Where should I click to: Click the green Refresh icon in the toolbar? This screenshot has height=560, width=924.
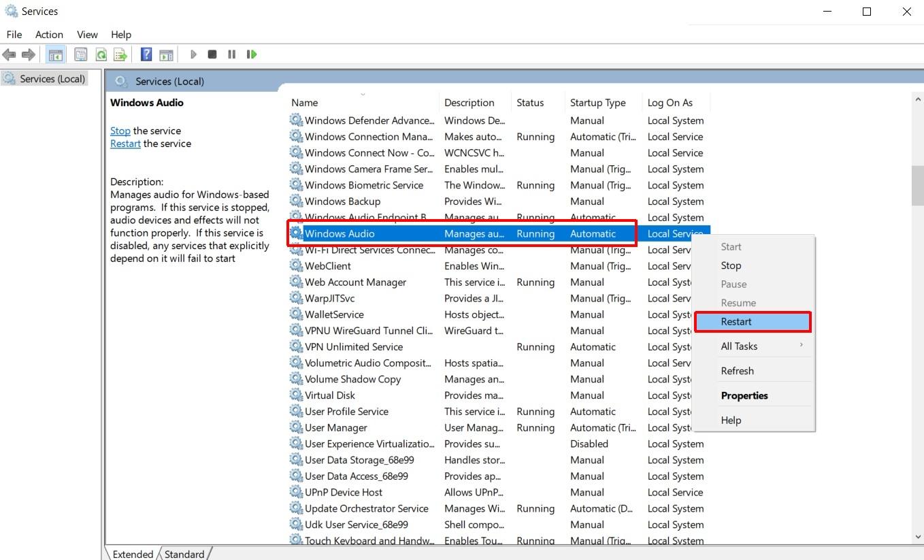pyautogui.click(x=101, y=54)
